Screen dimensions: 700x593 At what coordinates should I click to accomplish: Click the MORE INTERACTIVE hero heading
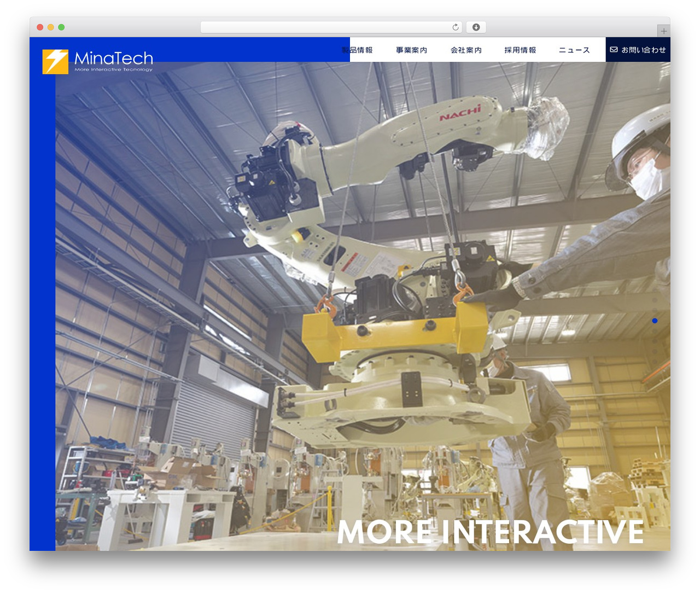pyautogui.click(x=491, y=532)
